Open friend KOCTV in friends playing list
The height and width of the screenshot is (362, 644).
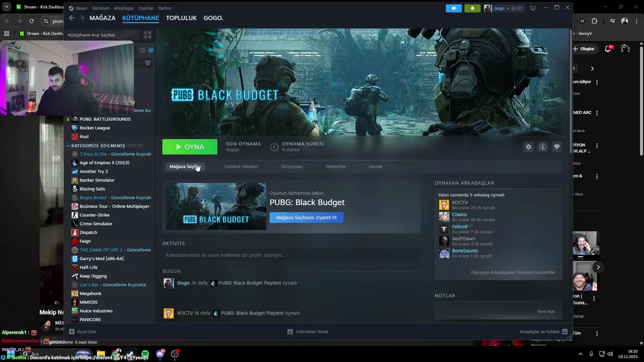coord(460,203)
